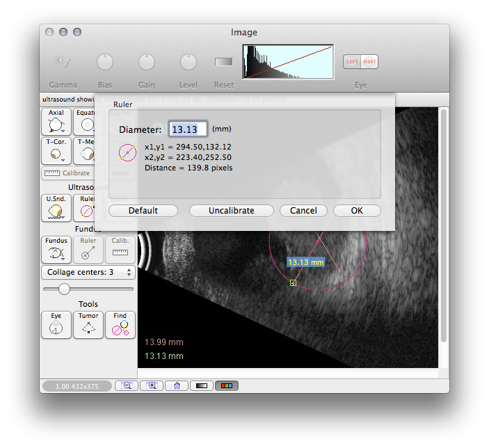This screenshot has height=448, width=489.
Task: Toggle the Right eye selector
Action: [369, 62]
